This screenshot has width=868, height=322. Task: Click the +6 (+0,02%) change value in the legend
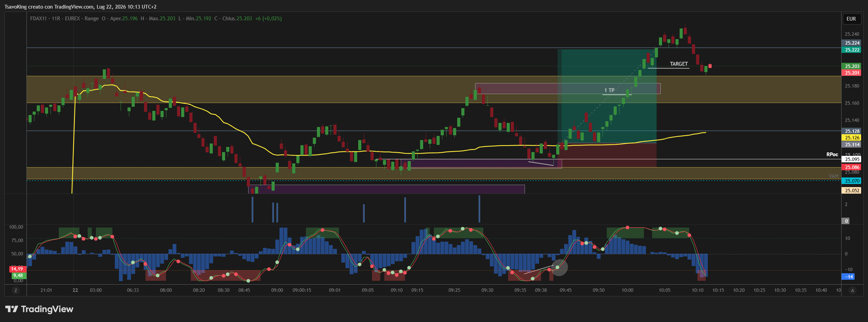coord(268,19)
